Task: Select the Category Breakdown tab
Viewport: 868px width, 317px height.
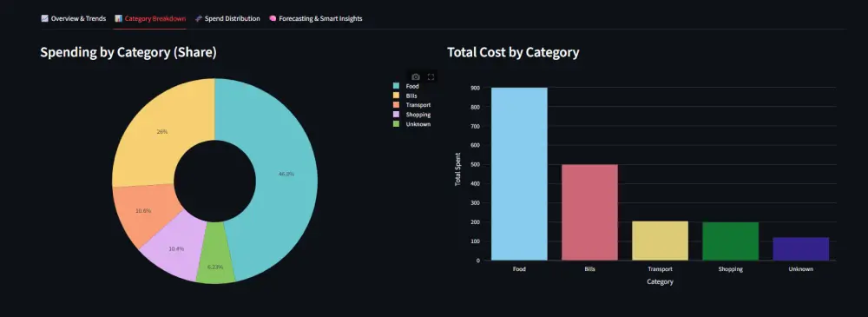Action: (150, 19)
